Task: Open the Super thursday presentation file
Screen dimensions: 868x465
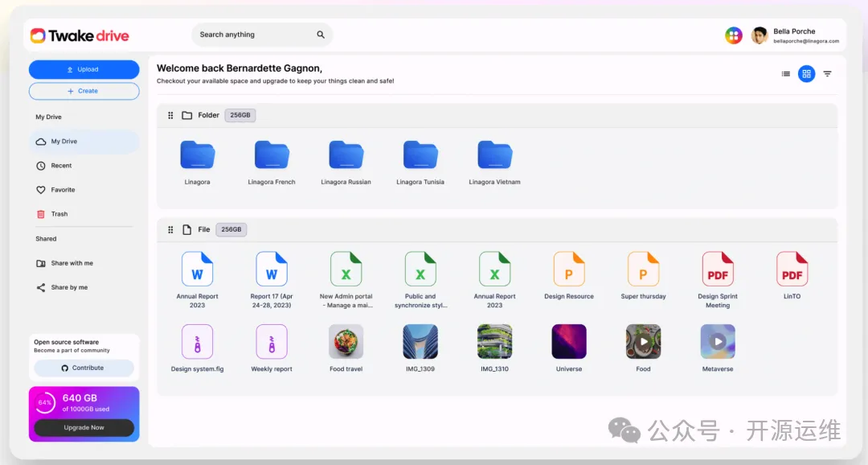Action: (x=643, y=269)
